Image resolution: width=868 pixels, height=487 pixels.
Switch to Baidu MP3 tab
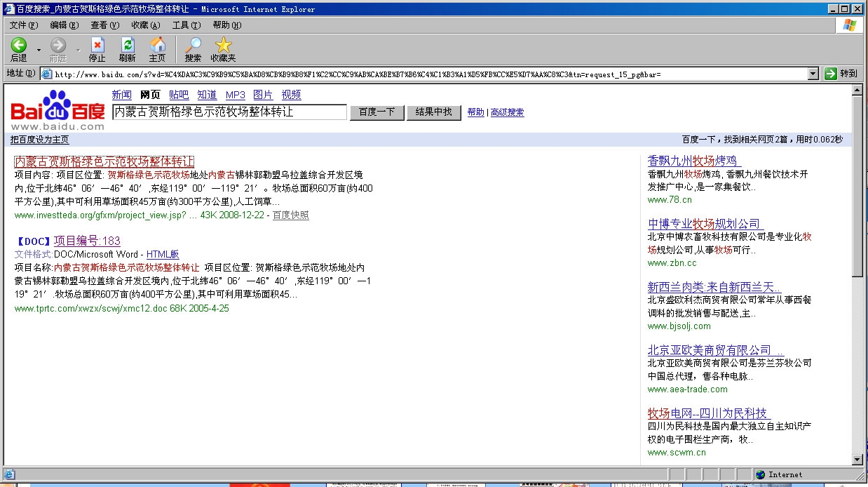[235, 95]
